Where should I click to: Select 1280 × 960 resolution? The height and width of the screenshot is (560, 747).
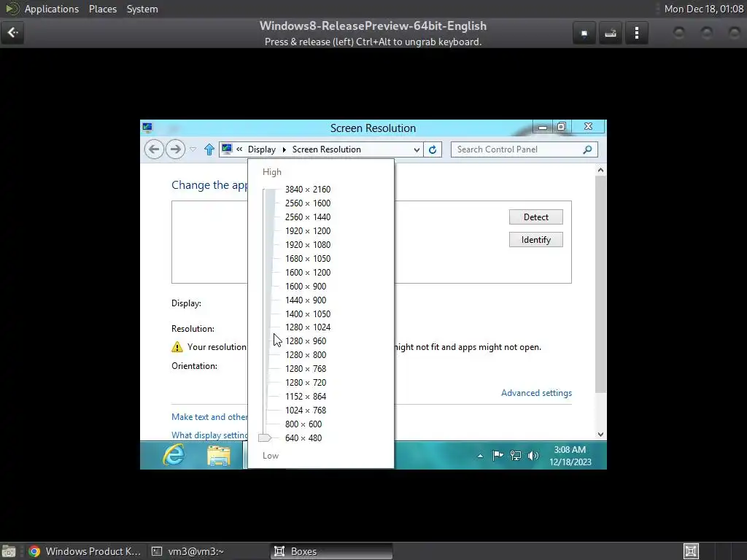coord(306,341)
